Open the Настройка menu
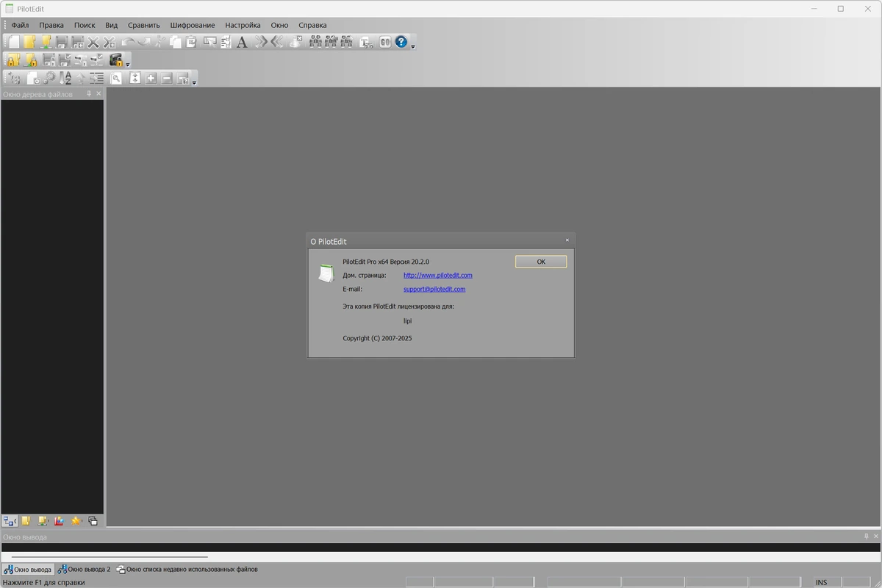 (243, 25)
